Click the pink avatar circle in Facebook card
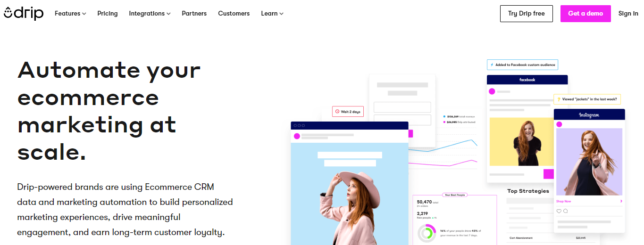 (492, 91)
